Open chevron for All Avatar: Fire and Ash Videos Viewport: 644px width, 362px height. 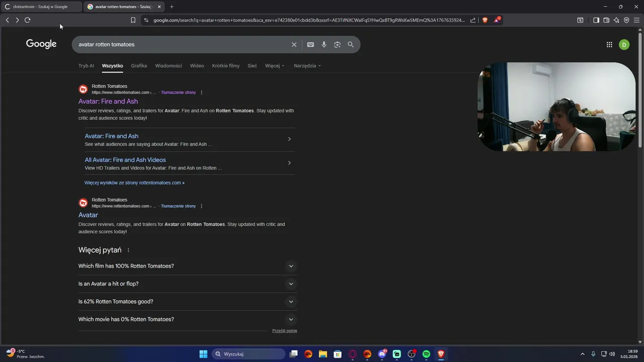(289, 163)
